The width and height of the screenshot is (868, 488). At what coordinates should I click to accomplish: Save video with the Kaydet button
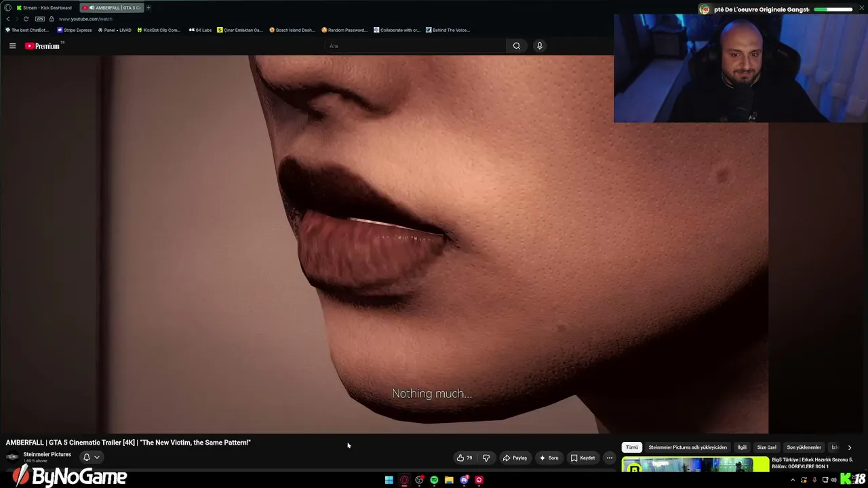pyautogui.click(x=583, y=458)
